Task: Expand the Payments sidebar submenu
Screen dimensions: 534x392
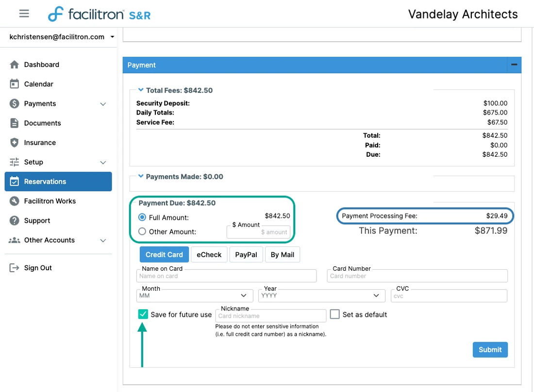Action: (103, 104)
